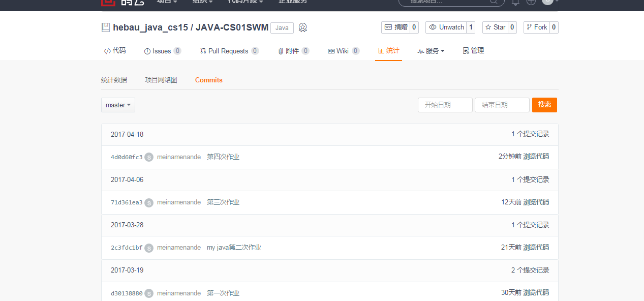Browse code for the my java第二次作业 commit
The width and height of the screenshot is (644, 301).
536,247
